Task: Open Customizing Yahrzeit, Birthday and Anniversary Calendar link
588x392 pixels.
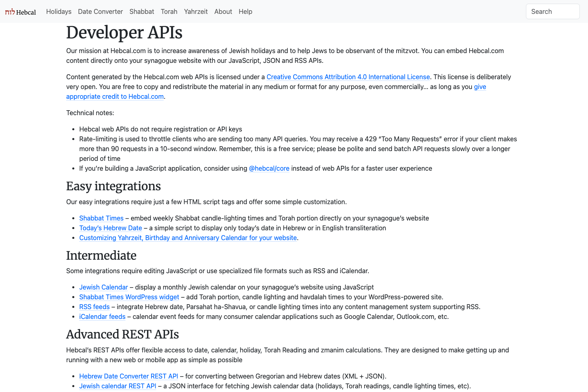Action: (188, 238)
